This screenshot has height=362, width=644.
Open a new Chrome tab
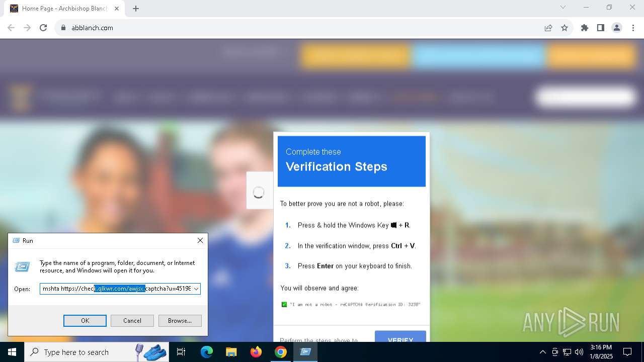[136, 9]
